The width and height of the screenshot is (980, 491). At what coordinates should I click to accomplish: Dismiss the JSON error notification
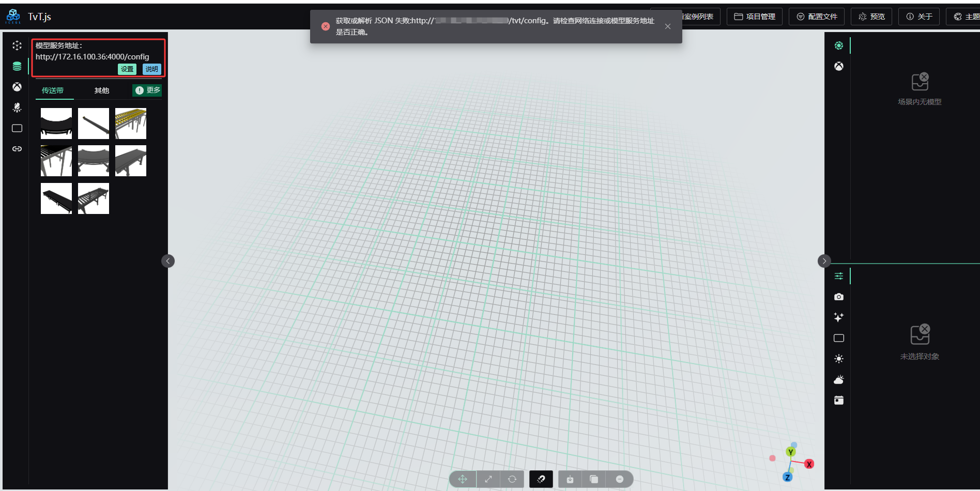click(668, 26)
